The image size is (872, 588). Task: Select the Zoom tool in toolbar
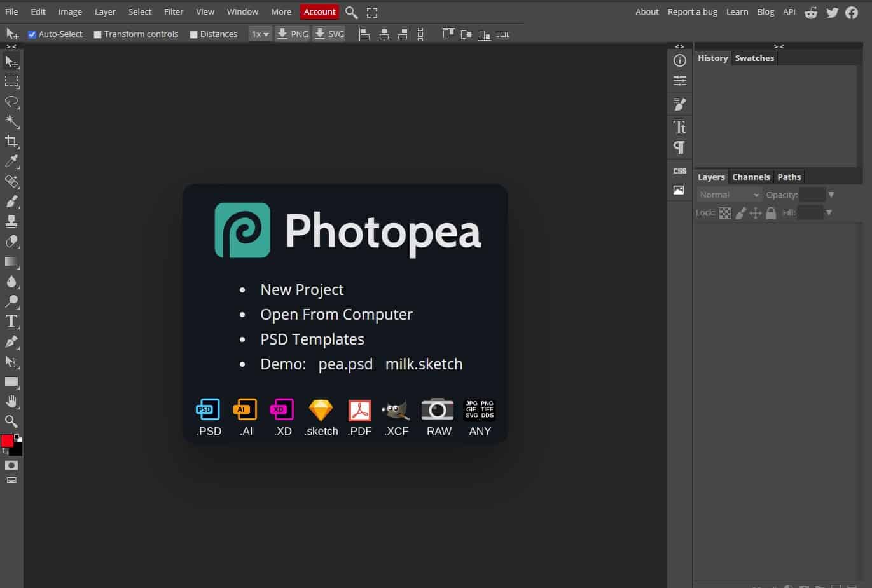pos(11,421)
